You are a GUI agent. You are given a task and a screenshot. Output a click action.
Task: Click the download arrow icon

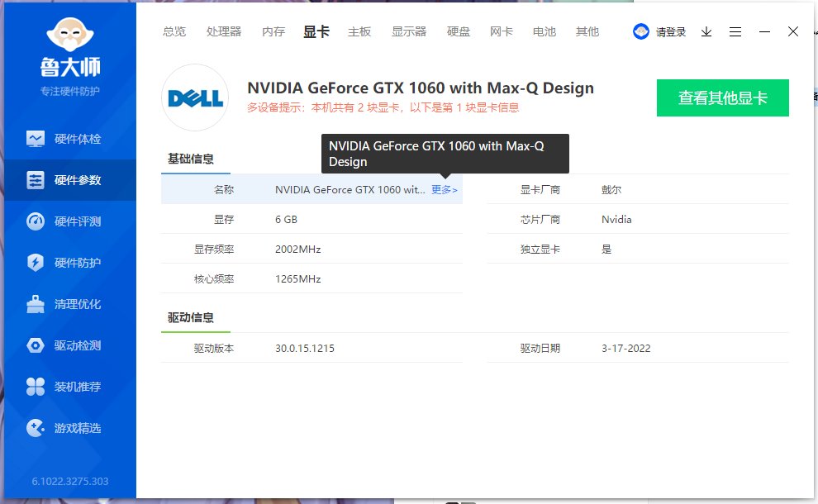[x=706, y=32]
